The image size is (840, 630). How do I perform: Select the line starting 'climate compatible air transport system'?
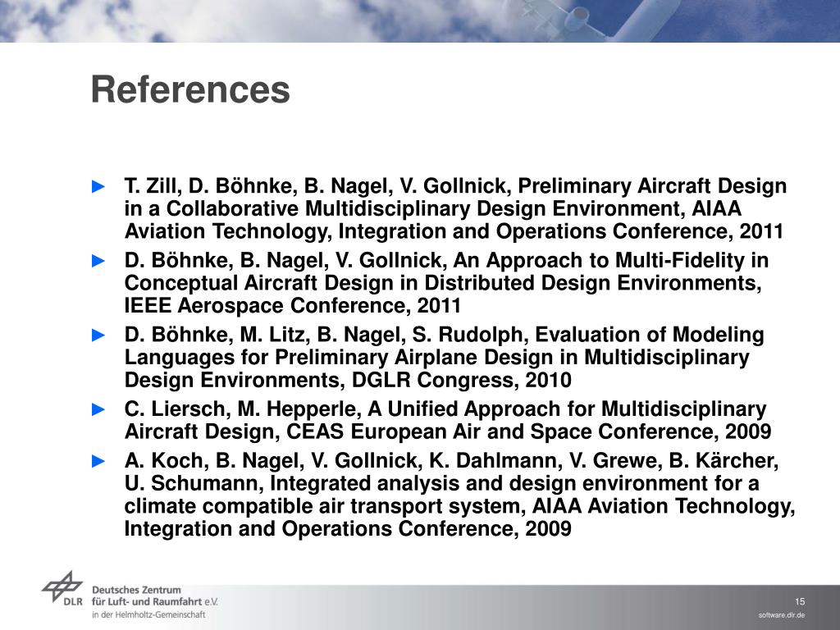coord(459,506)
